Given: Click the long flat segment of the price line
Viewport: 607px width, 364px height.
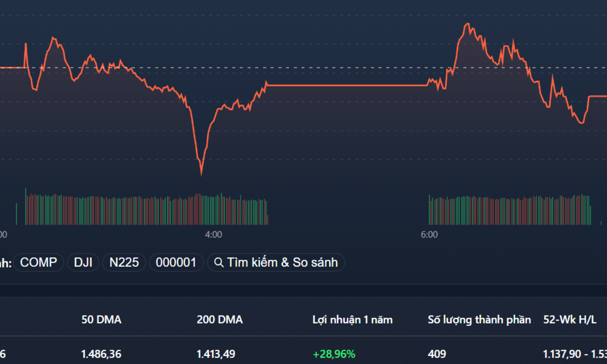Looking at the screenshot, I should (347, 85).
